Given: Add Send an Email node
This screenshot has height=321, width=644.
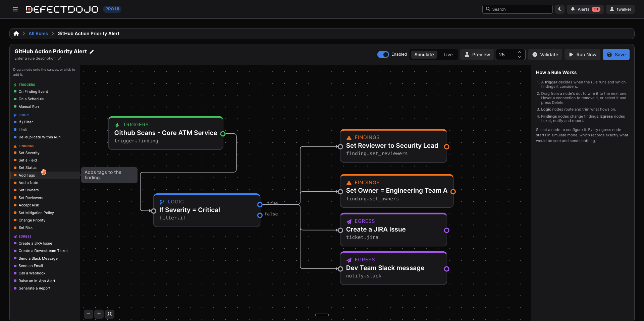Looking at the screenshot, I should pos(45,266).
